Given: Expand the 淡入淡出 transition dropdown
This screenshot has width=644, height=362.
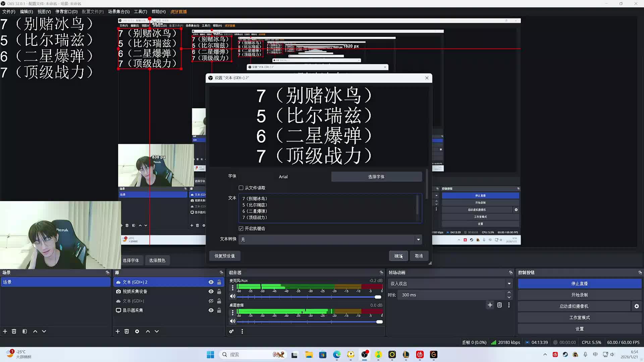Looking at the screenshot, I should pos(509,284).
